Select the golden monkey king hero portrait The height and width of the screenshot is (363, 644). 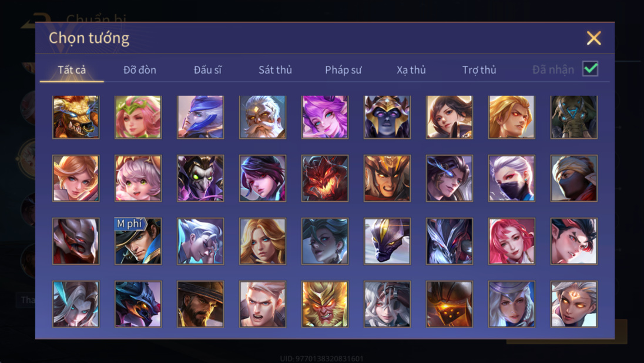click(324, 304)
